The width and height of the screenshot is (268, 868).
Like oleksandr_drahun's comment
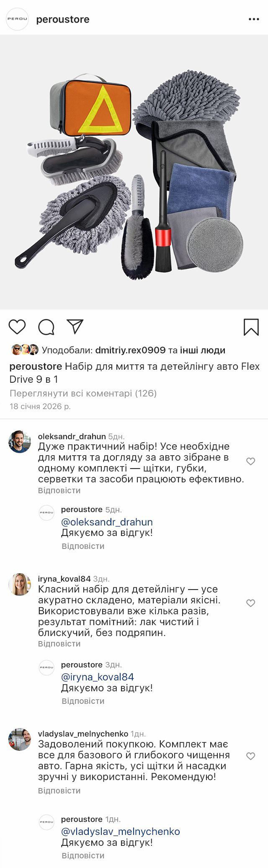coord(250,461)
